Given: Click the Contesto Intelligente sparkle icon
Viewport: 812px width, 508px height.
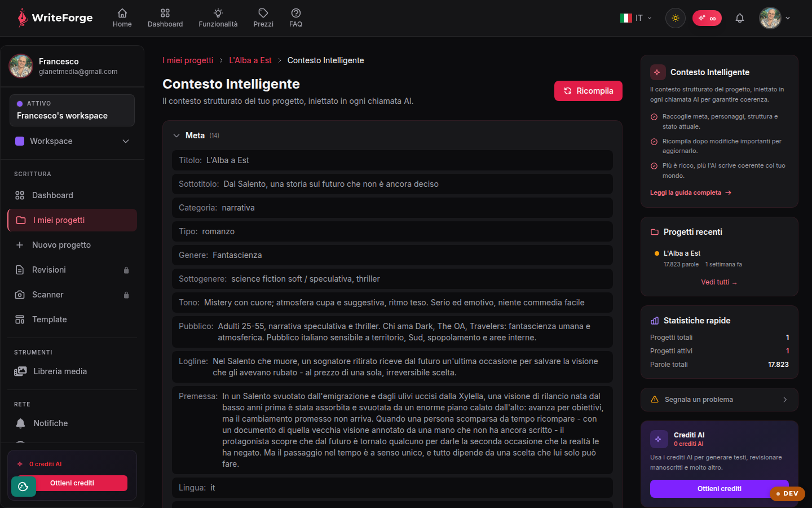Looking at the screenshot, I should pos(657,72).
